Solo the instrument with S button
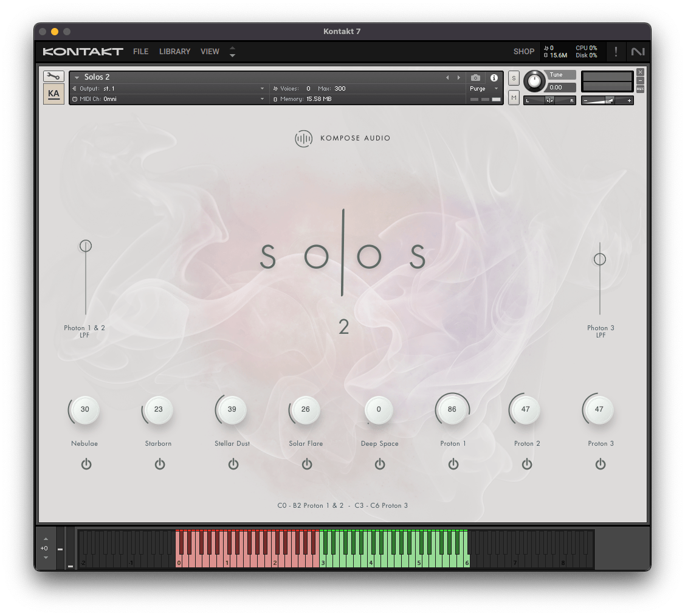685x616 pixels. pyautogui.click(x=514, y=78)
